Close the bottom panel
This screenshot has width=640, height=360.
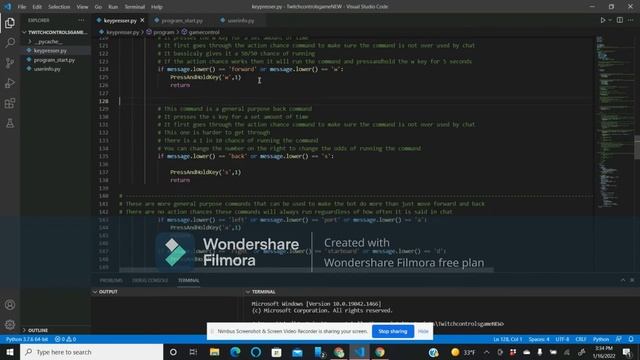coord(632,280)
